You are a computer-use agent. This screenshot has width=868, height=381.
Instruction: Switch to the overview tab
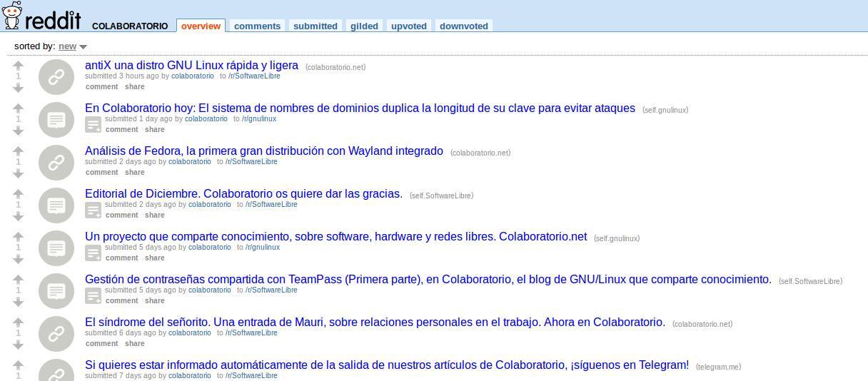pos(201,26)
